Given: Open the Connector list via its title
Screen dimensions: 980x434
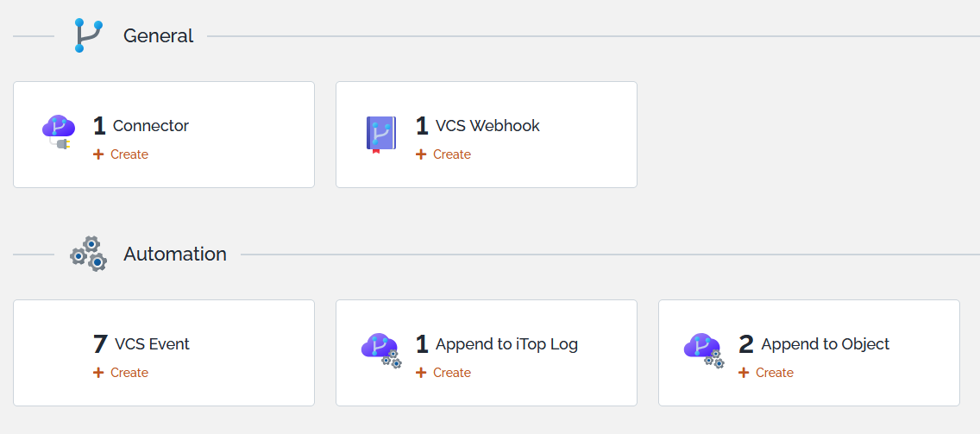Looking at the screenshot, I should coord(151,126).
